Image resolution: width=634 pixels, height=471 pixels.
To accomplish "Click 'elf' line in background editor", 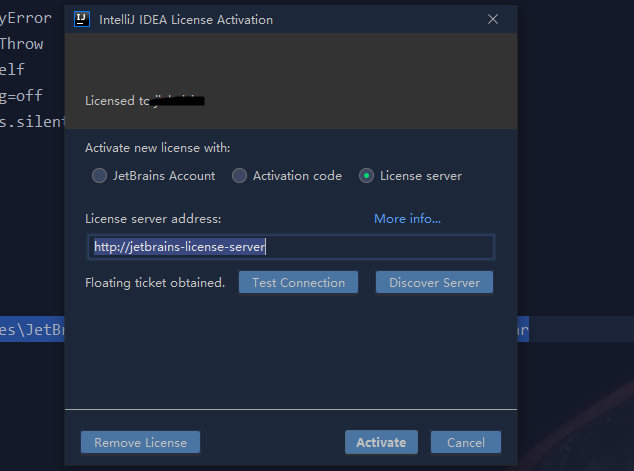I will pyautogui.click(x=12, y=70).
